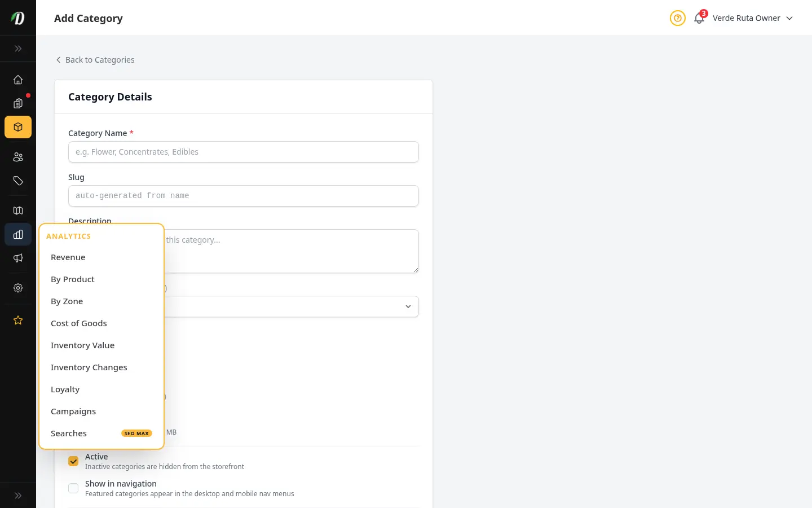812x508 pixels.
Task: Click the SEO MAX badge
Action: [136, 433]
